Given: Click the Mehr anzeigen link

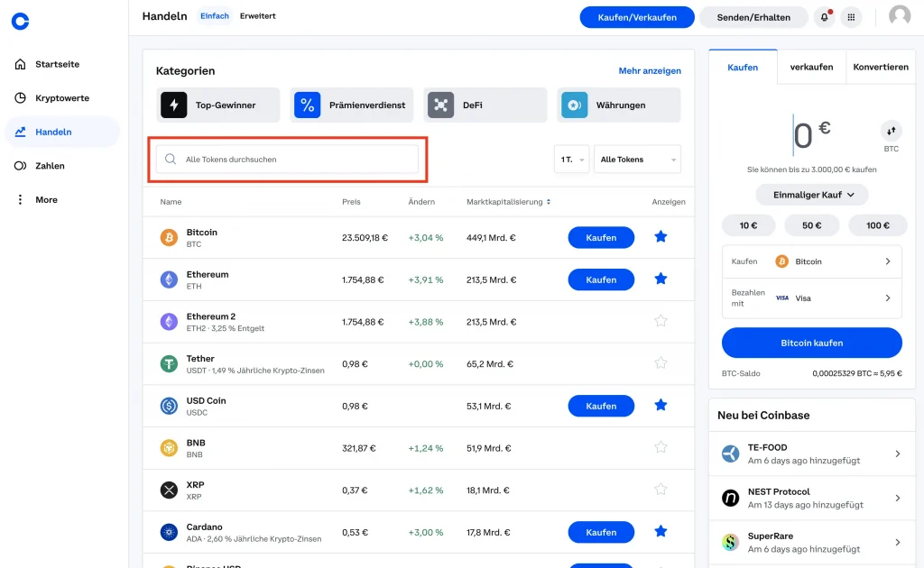Looking at the screenshot, I should (x=650, y=71).
